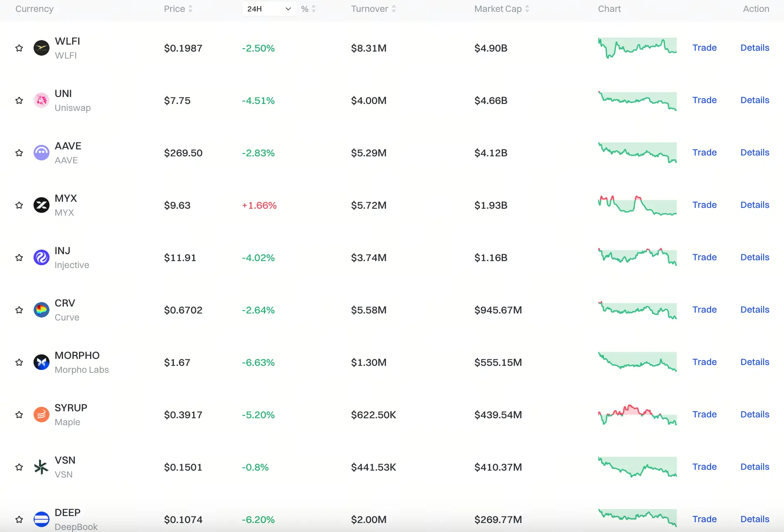
Task: Click Trade for INJ
Action: click(704, 257)
